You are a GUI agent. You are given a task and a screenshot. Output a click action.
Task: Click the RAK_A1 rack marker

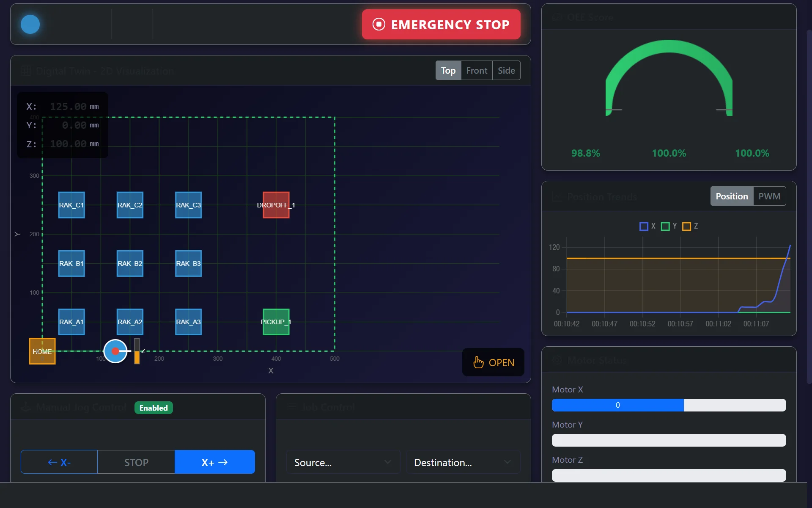point(71,322)
